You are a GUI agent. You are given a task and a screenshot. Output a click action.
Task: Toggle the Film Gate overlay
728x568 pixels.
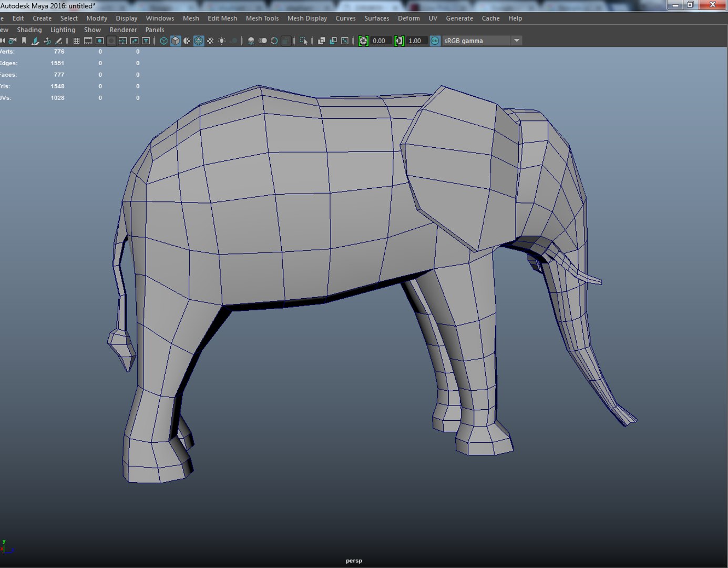tap(88, 40)
